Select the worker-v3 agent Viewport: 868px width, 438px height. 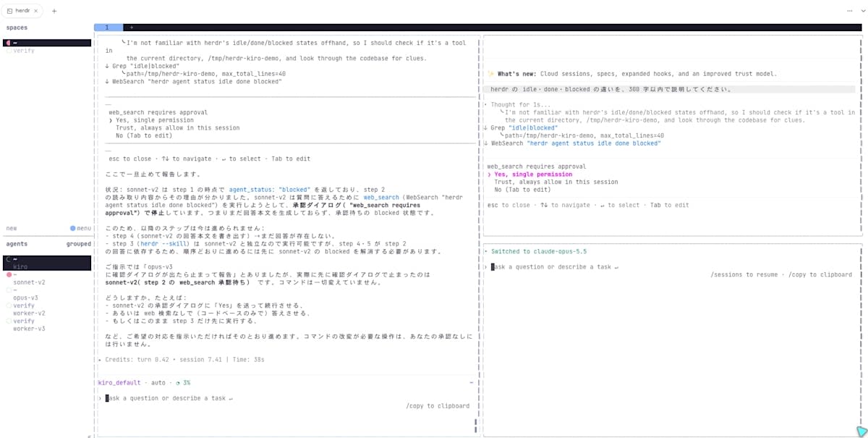coord(29,329)
